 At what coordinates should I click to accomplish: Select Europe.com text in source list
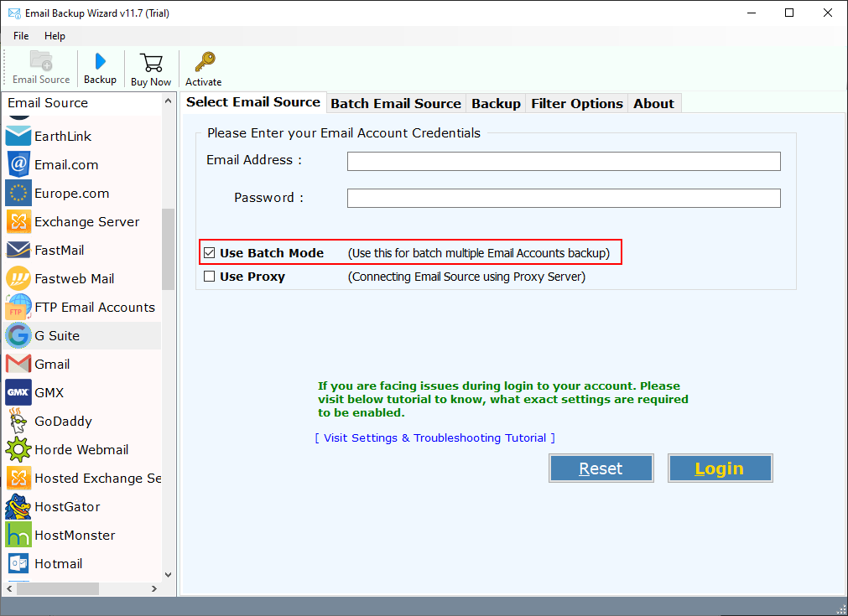[72, 194]
